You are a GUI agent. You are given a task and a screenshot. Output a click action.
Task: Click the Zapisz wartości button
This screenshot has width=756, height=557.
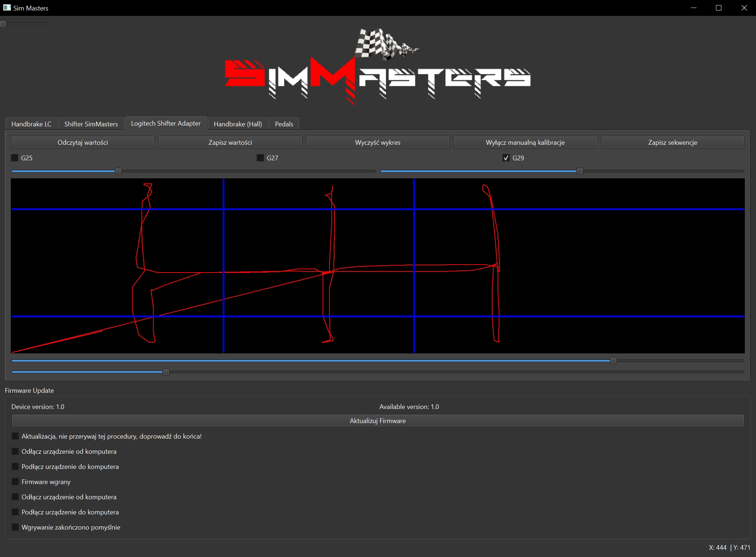(230, 142)
